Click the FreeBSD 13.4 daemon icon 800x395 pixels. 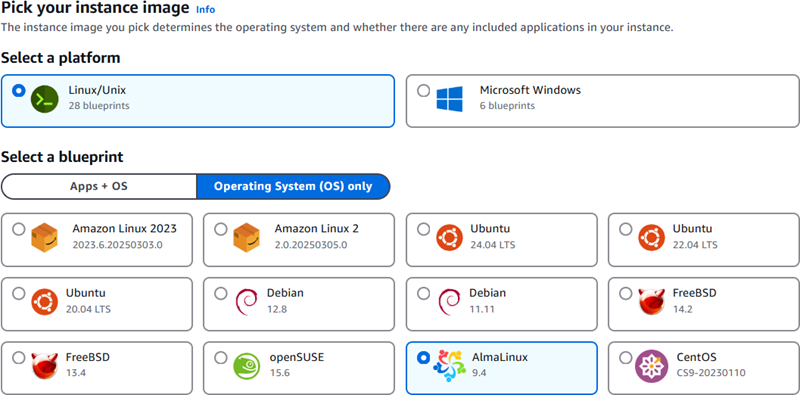tap(44, 366)
